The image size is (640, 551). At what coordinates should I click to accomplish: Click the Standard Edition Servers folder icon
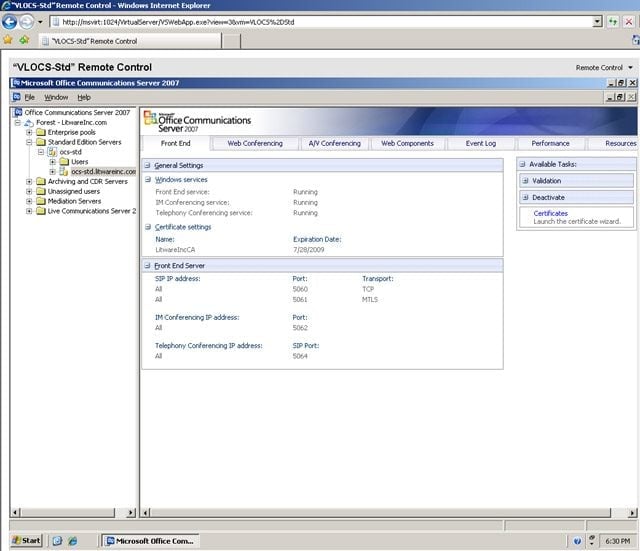(41, 142)
